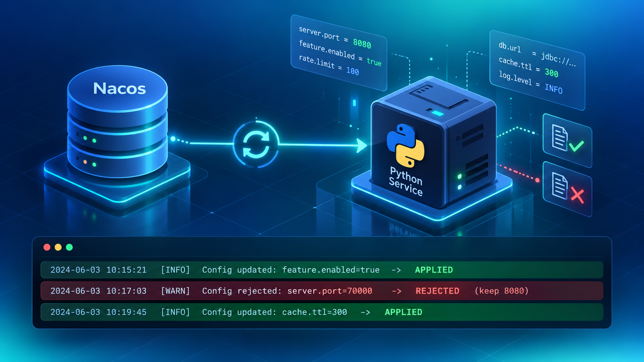Click the 10:19:45 log timestamp
The image size is (644, 362).
99,312
